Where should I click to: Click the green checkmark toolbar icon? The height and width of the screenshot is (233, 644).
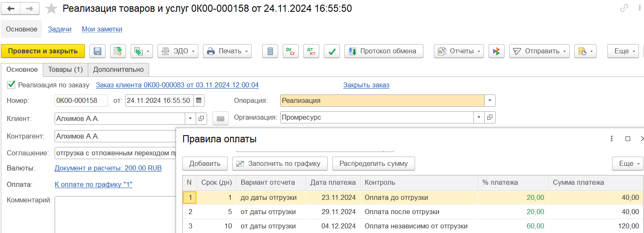click(x=332, y=51)
